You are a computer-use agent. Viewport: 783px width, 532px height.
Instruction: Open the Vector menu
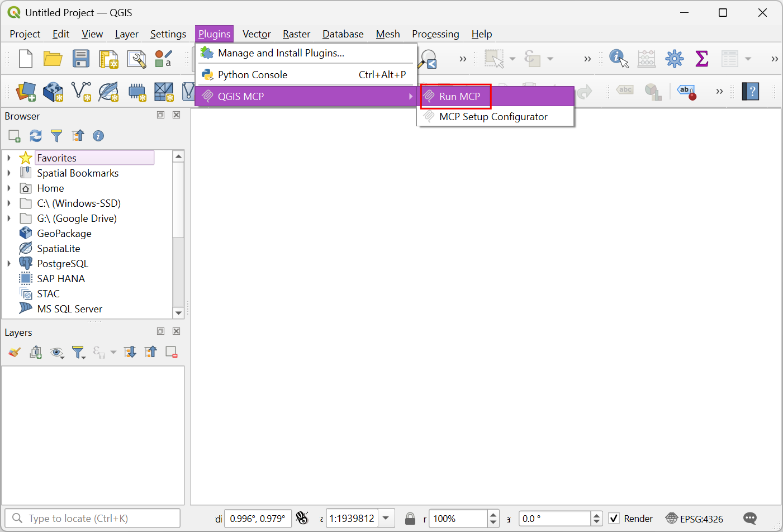coord(257,34)
